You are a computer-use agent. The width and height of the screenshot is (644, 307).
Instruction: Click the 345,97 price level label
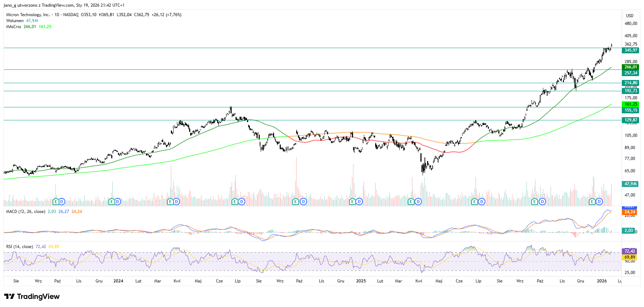click(631, 50)
